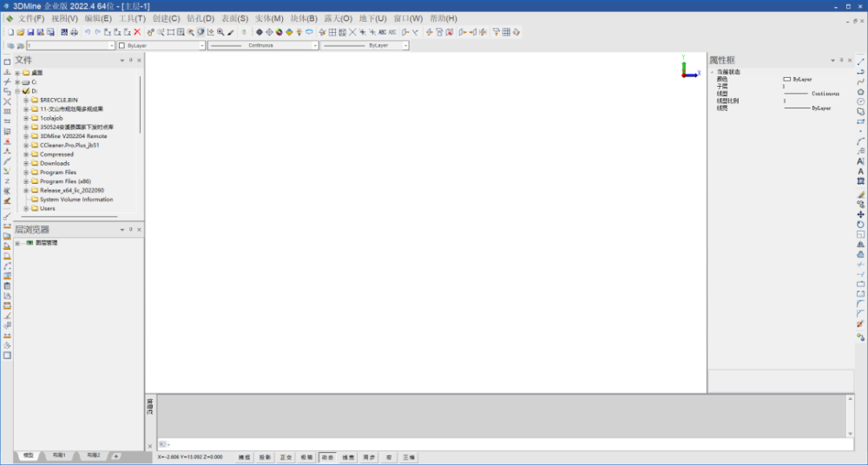The image size is (868, 465).
Task: Click the 三维 button in status bar
Action: (410, 456)
